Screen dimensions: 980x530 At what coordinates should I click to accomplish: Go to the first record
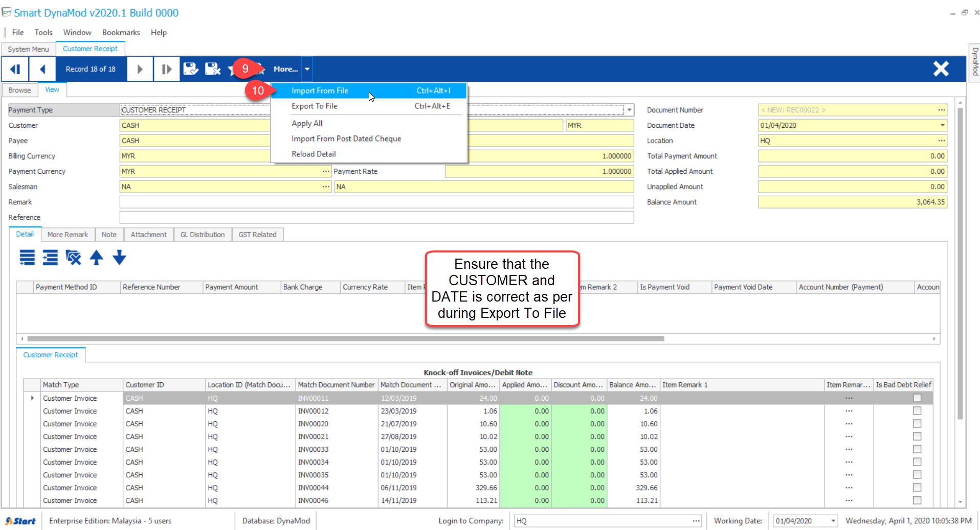point(15,69)
